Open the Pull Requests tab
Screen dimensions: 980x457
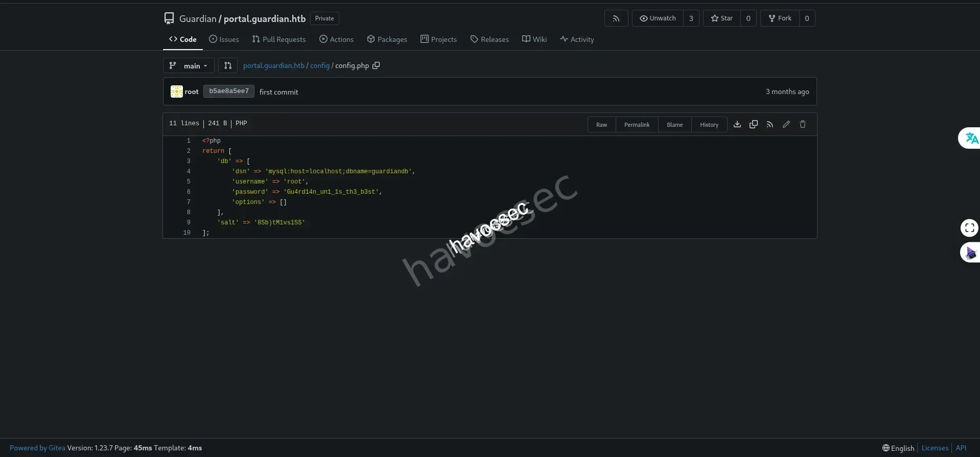pos(278,39)
